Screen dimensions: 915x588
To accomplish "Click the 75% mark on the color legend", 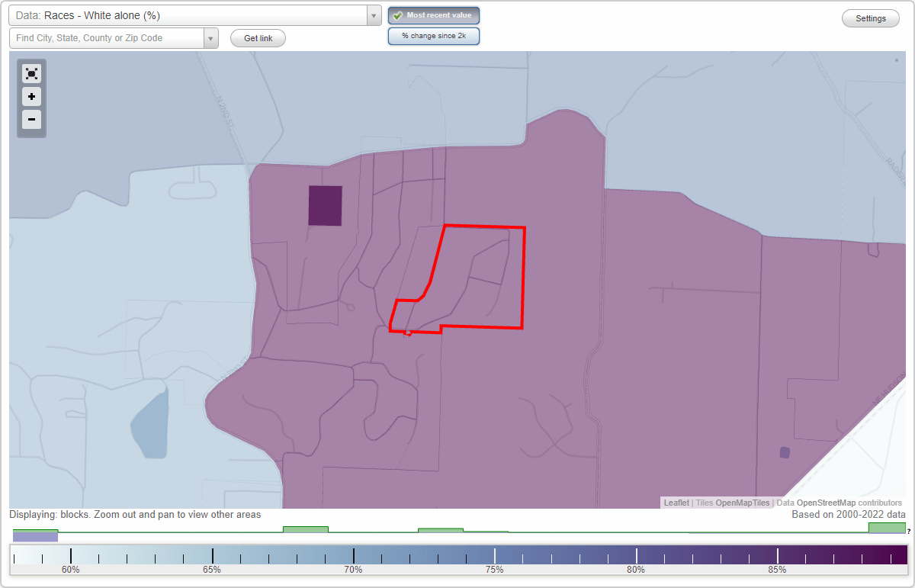I will pyautogui.click(x=495, y=569).
